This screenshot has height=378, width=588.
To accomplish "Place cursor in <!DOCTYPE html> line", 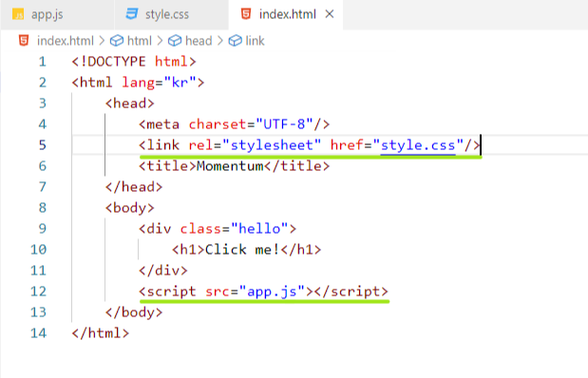I will tap(134, 62).
